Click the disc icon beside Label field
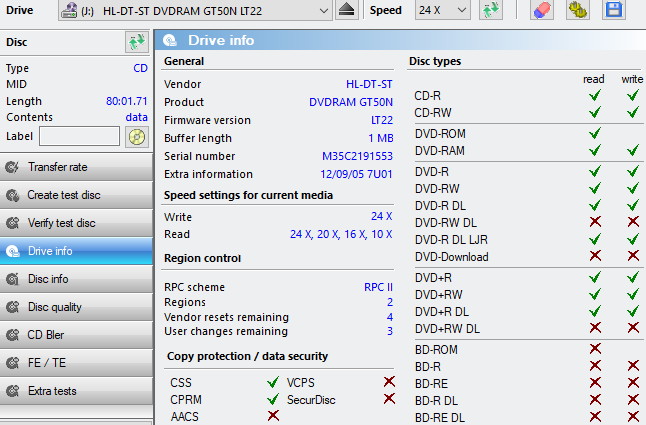This screenshot has width=646, height=425. pos(136,137)
